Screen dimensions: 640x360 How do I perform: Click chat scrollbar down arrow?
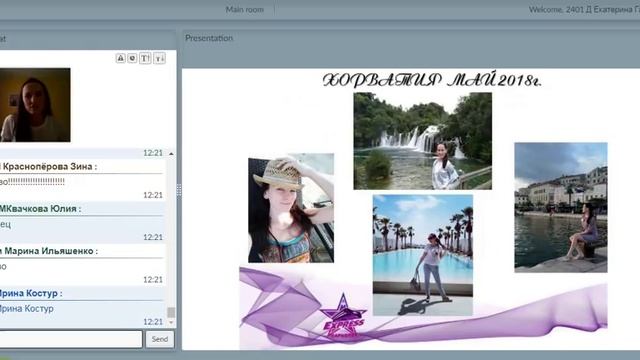(x=171, y=322)
